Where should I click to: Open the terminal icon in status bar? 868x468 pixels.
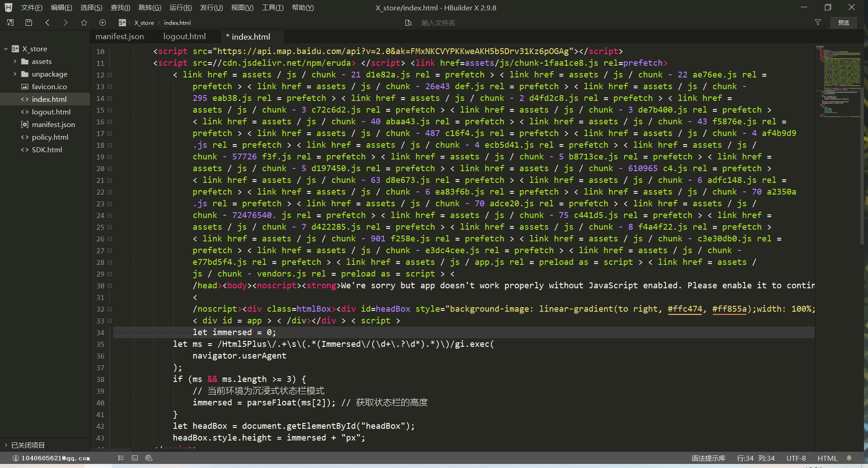pos(135,458)
